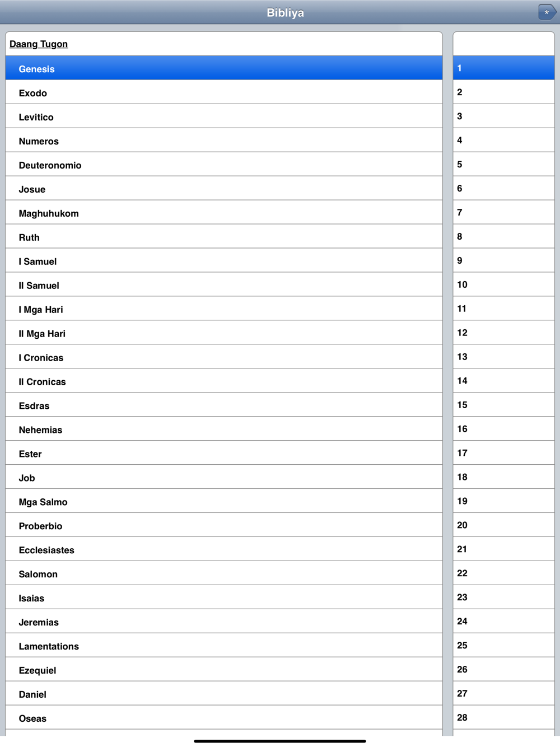The image size is (560, 747).
Task: Select the book Levitico
Action: pos(224,116)
